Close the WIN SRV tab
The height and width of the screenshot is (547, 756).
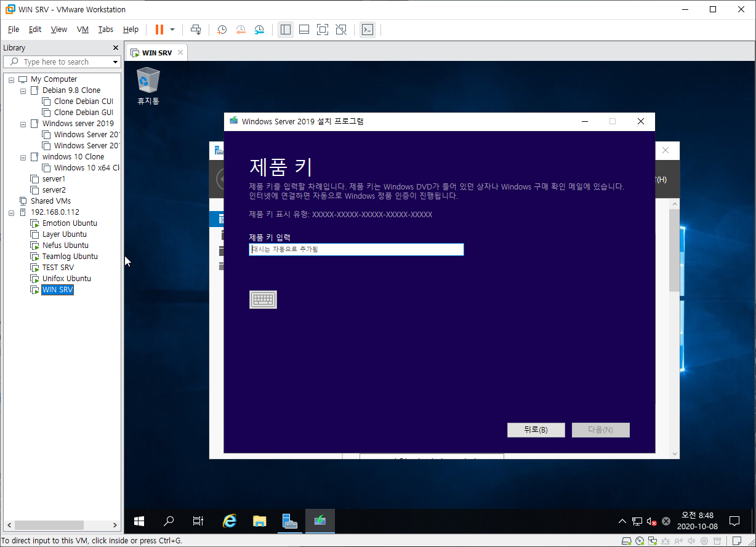click(180, 52)
